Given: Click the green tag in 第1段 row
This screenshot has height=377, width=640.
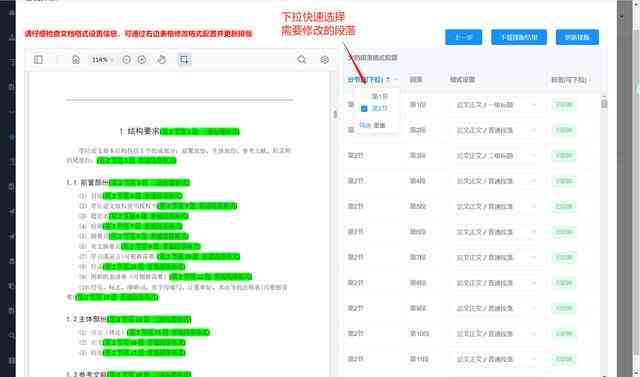Looking at the screenshot, I should point(564,105).
